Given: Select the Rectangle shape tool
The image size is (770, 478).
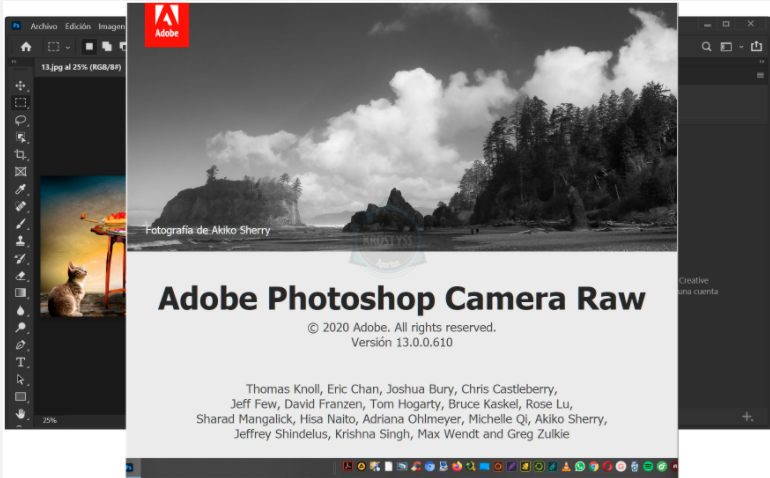Looking at the screenshot, I should click(20, 397).
